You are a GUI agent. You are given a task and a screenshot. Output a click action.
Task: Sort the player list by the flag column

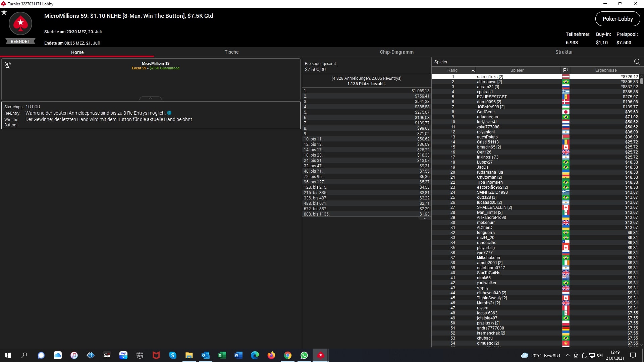coord(566,70)
